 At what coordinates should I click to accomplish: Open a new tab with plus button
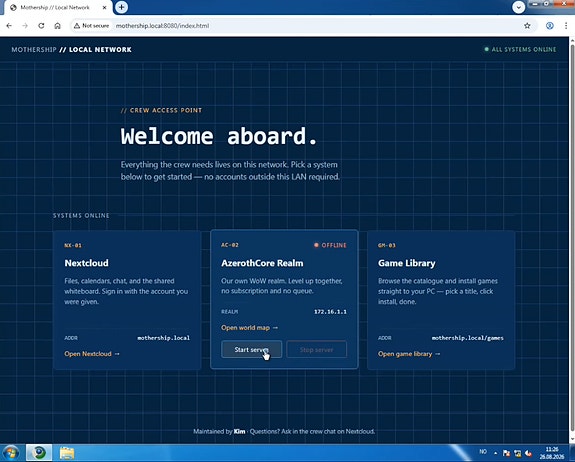coord(121,7)
